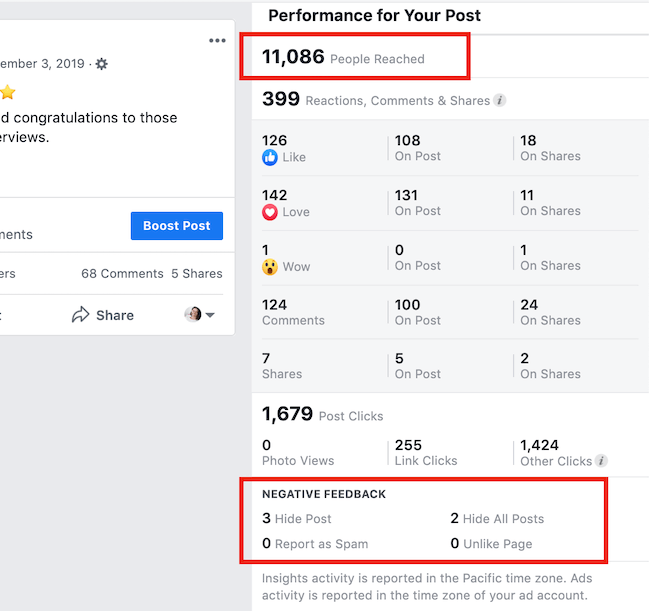
Task: Click the red Love heart icon
Action: (270, 212)
